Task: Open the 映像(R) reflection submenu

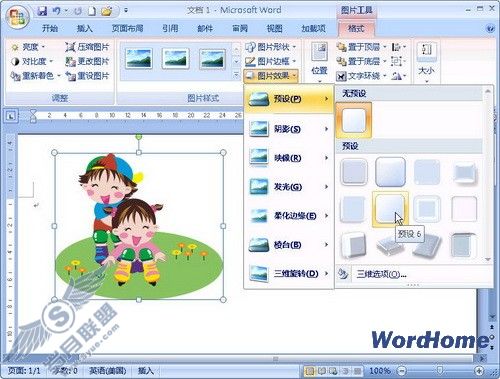Action: [x=289, y=158]
